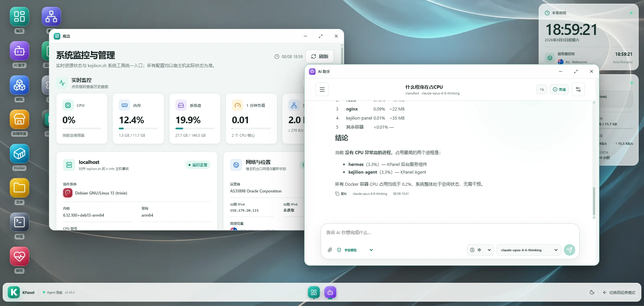This screenshot has width=644, height=306.
Task: Click the CPU chip icon in overview
Action: click(68, 105)
